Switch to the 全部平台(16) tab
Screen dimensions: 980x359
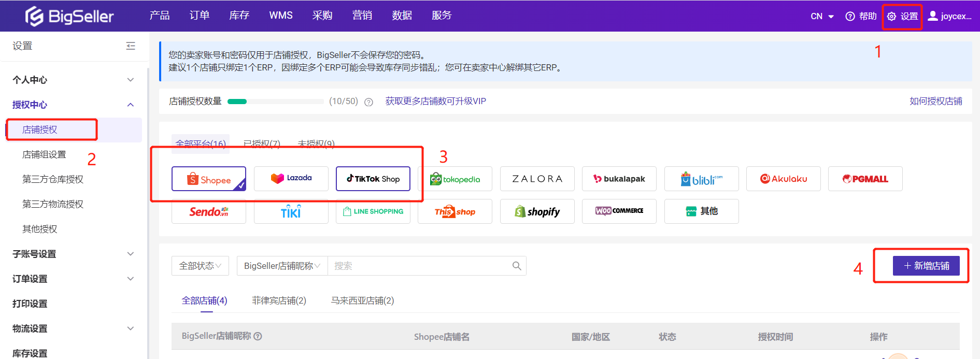[201, 143]
